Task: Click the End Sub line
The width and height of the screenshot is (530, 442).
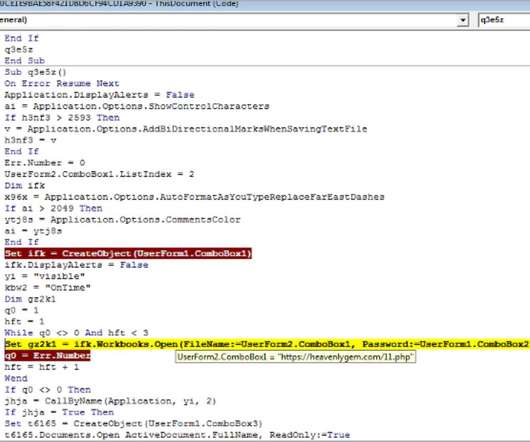Action: point(25,61)
